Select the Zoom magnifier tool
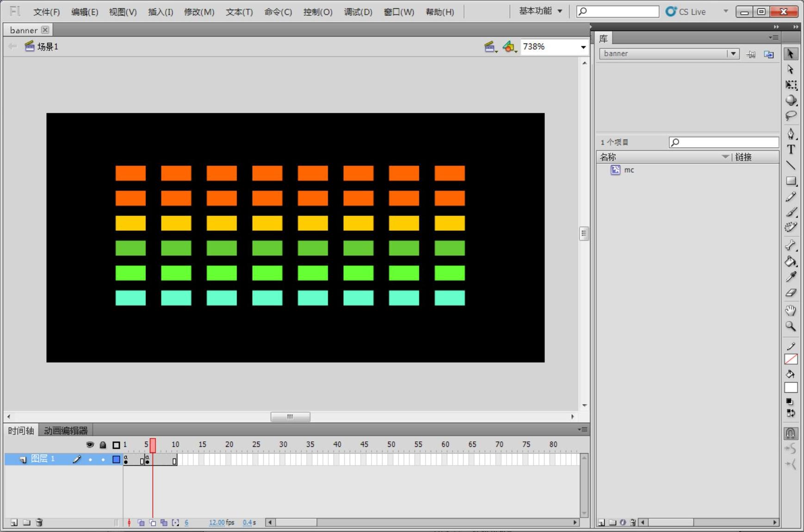This screenshot has height=532, width=804. [791, 326]
